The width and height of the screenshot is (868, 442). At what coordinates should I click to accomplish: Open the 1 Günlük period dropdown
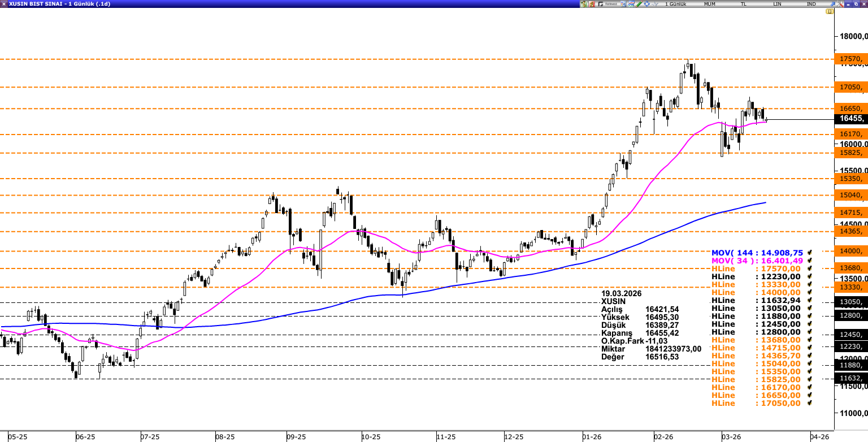tap(675, 4)
